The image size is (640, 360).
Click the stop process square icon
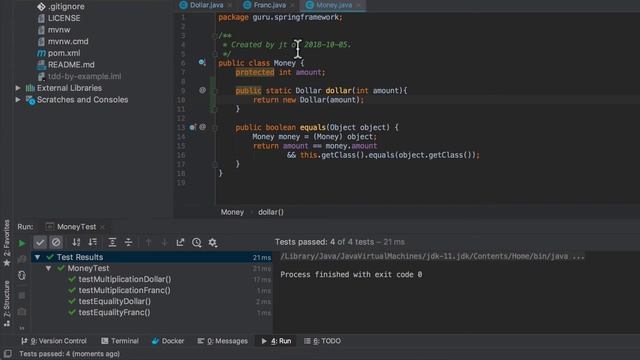(22, 295)
